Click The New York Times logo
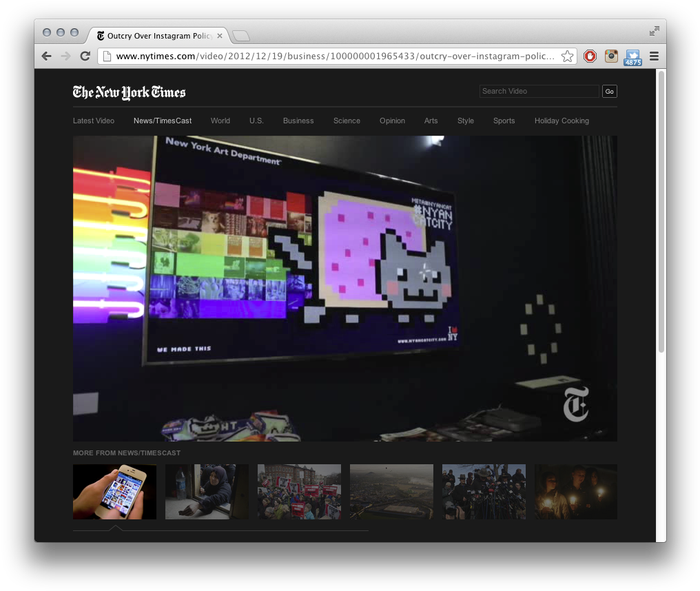Image resolution: width=700 pixels, height=591 pixels. point(129,92)
